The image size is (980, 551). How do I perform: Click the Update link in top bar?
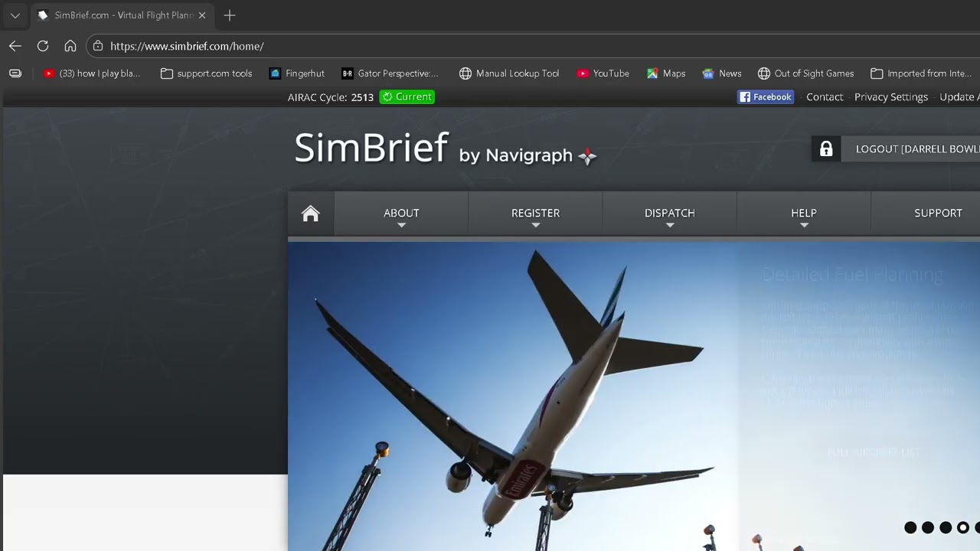[x=959, y=97]
